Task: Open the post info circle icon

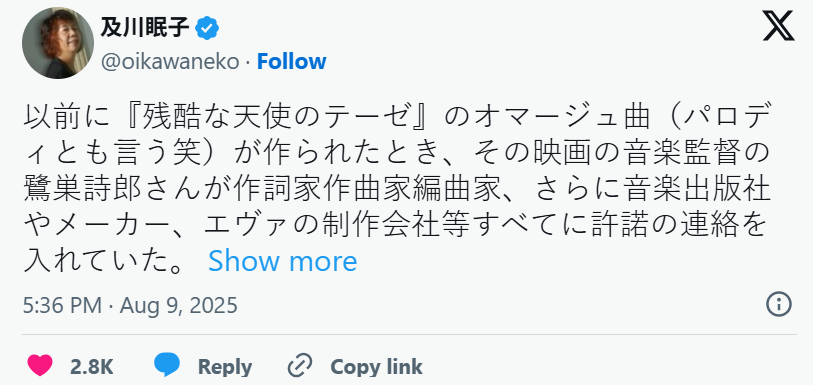Action: (778, 304)
